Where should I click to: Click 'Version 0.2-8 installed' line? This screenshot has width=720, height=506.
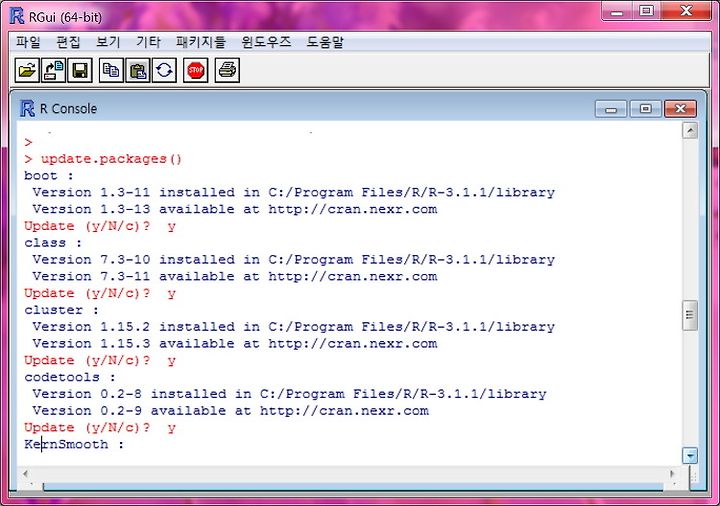(x=289, y=394)
